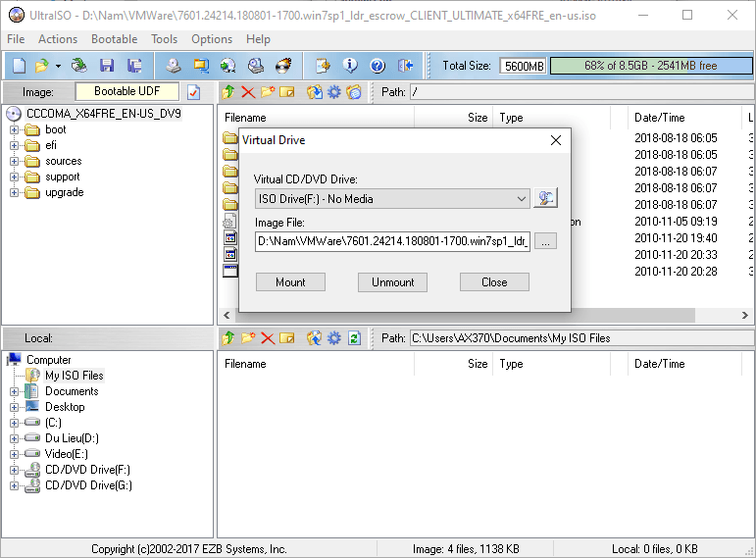
Task: Click the Add Files toolbar icon
Action: (x=323, y=66)
